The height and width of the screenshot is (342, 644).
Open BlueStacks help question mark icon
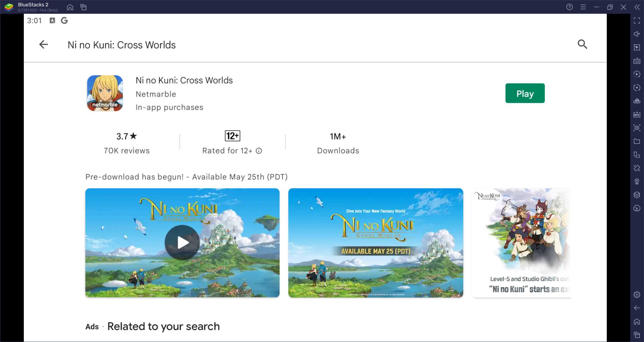click(x=570, y=7)
